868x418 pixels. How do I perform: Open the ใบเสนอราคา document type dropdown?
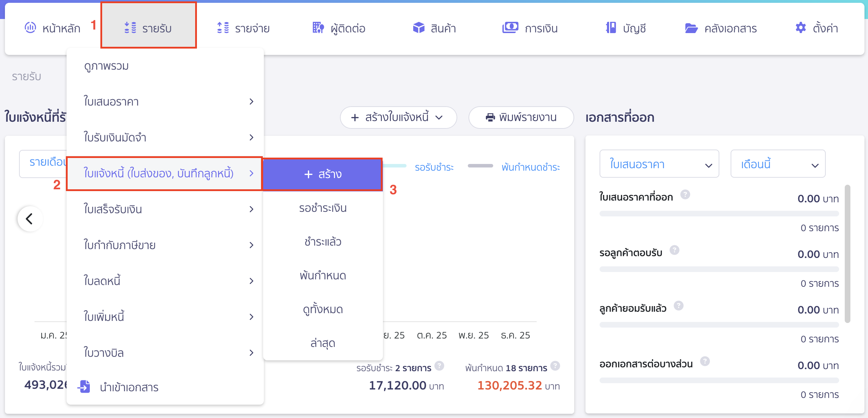point(659,164)
